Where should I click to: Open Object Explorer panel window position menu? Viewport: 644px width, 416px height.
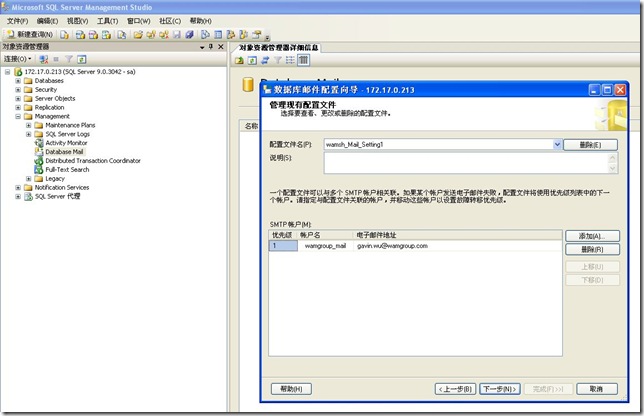[202, 47]
